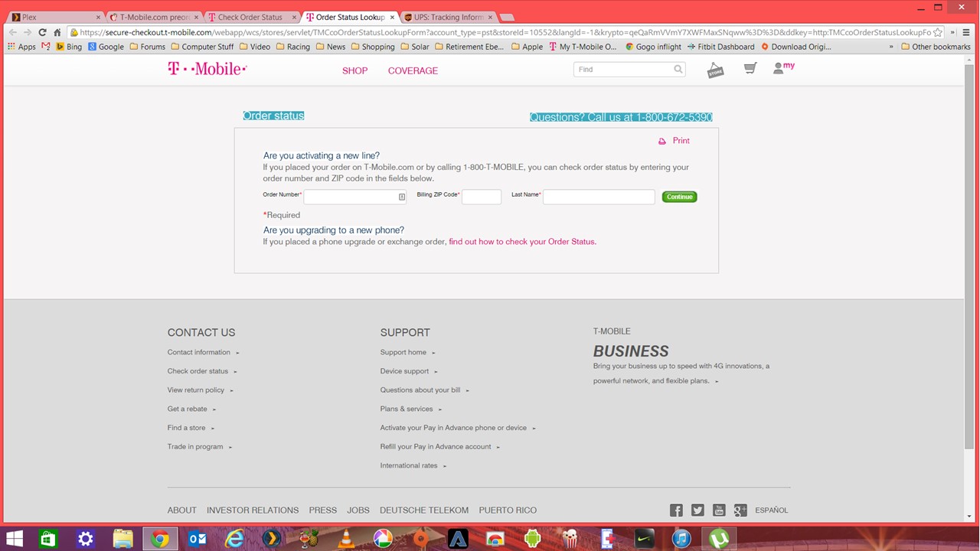This screenshot has width=980, height=551.
Task: Bookmark this page with the star icon
Action: (x=938, y=32)
